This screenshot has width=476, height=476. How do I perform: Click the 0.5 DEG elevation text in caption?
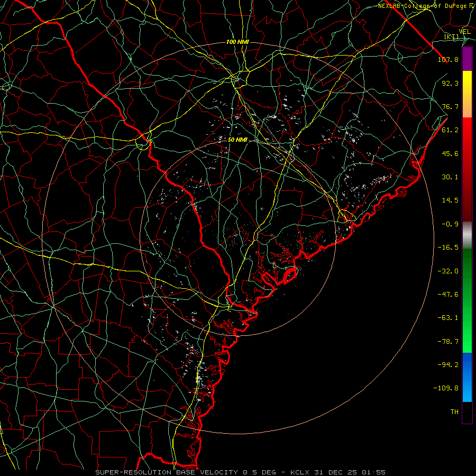tap(260, 472)
